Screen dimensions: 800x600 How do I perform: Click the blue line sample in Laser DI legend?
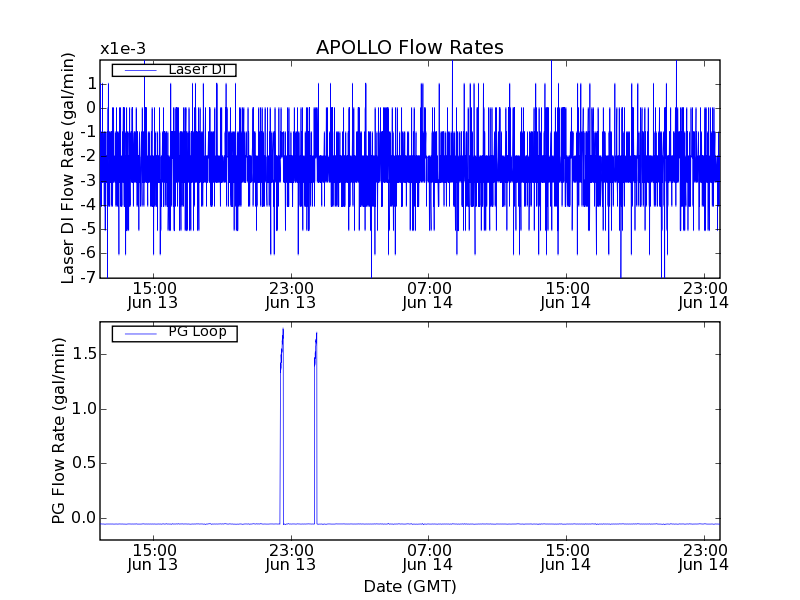(140, 70)
